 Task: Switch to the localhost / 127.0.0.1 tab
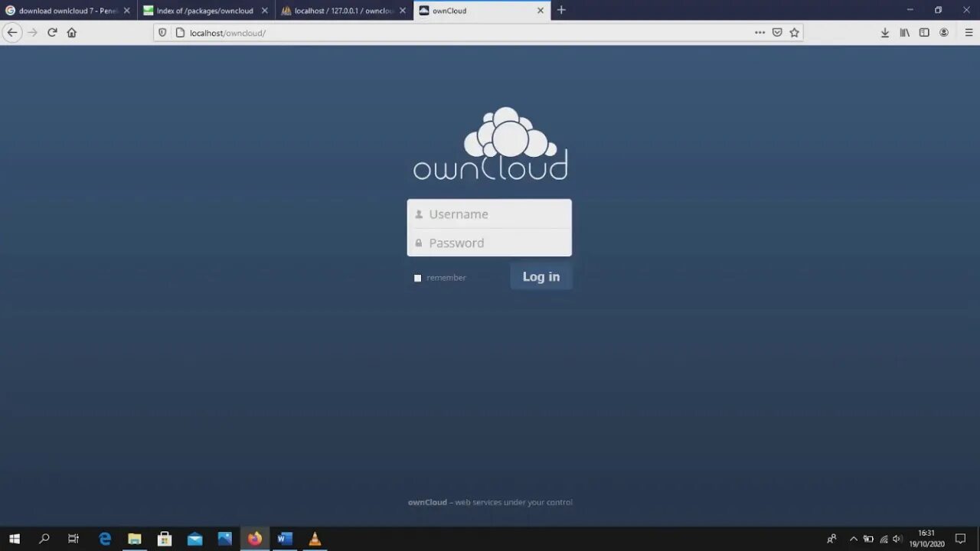[x=343, y=11]
